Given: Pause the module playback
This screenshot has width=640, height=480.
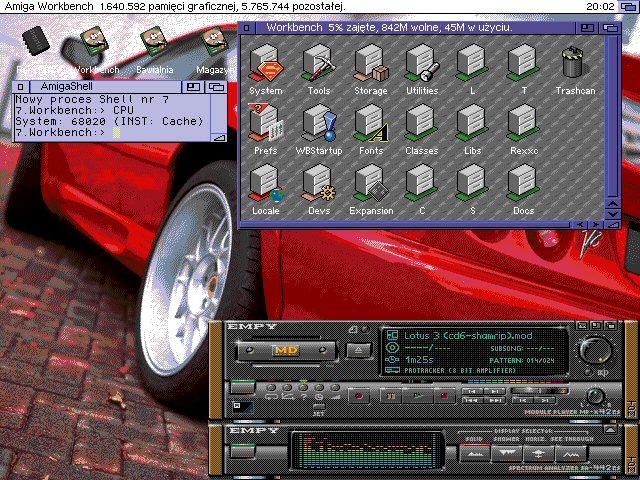Looking at the screenshot, I should [390, 395].
